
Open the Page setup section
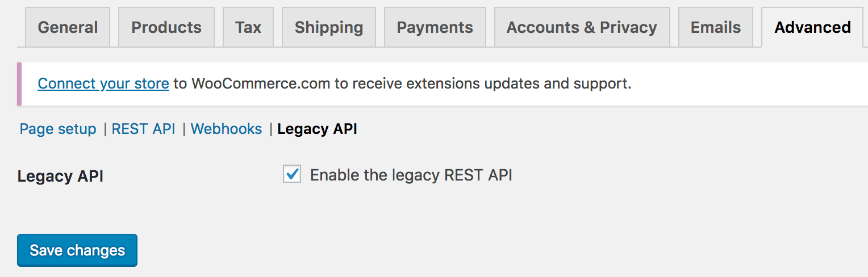pyautogui.click(x=58, y=129)
